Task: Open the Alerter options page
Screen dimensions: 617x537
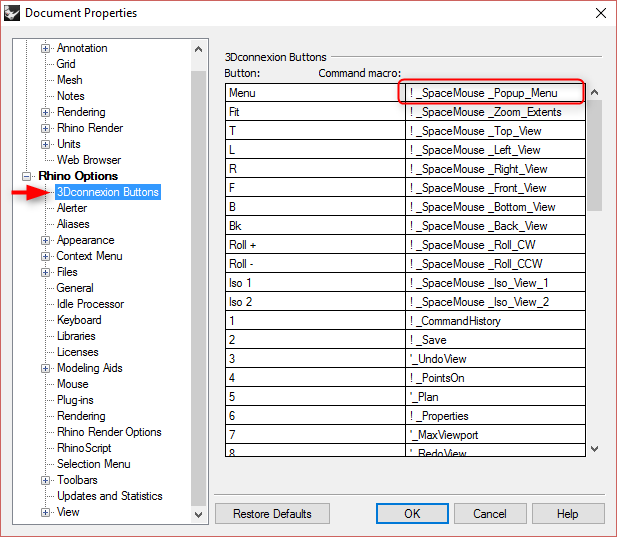Action: [72, 208]
